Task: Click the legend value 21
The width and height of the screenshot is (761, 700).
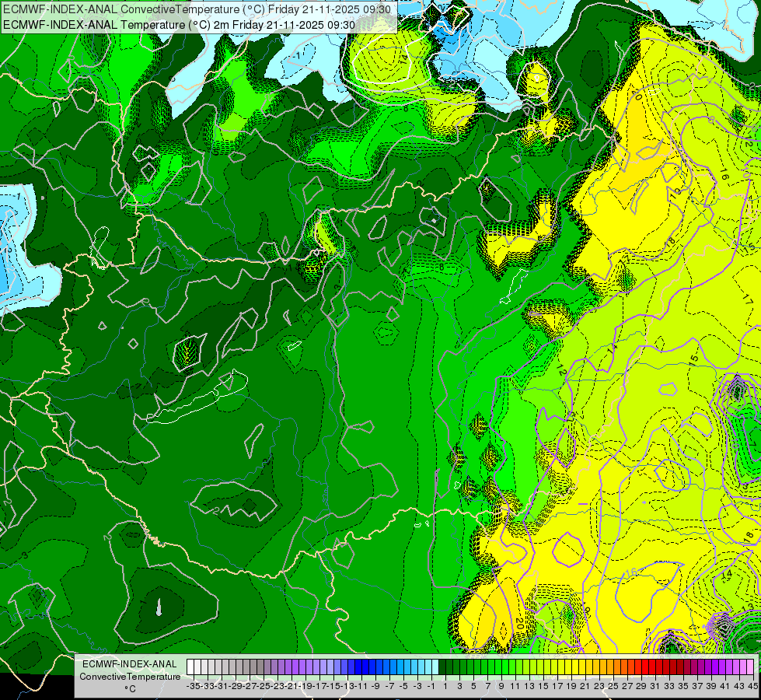Action: pos(585,686)
